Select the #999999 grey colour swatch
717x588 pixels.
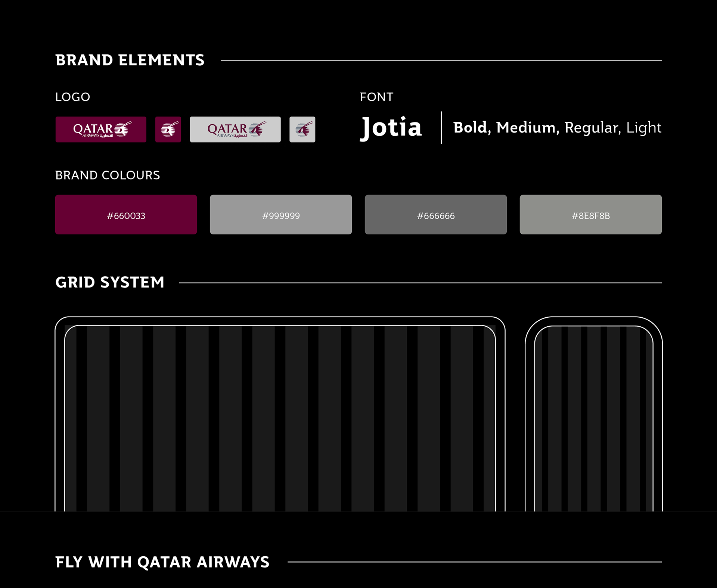pos(281,215)
